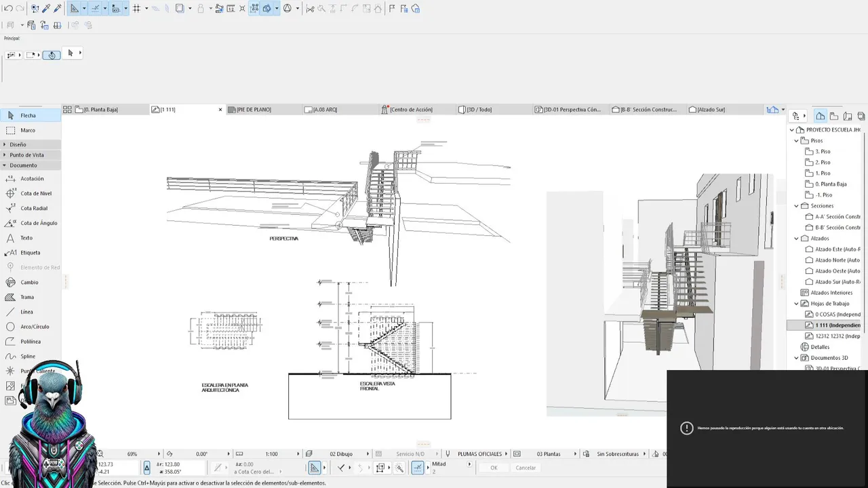Click the OK button in bottom bar
The height and width of the screenshot is (488, 868).
(494, 468)
